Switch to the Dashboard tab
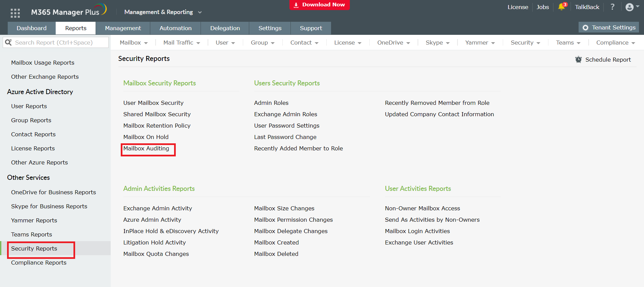Viewport: 644px width, 287px height. [x=32, y=28]
